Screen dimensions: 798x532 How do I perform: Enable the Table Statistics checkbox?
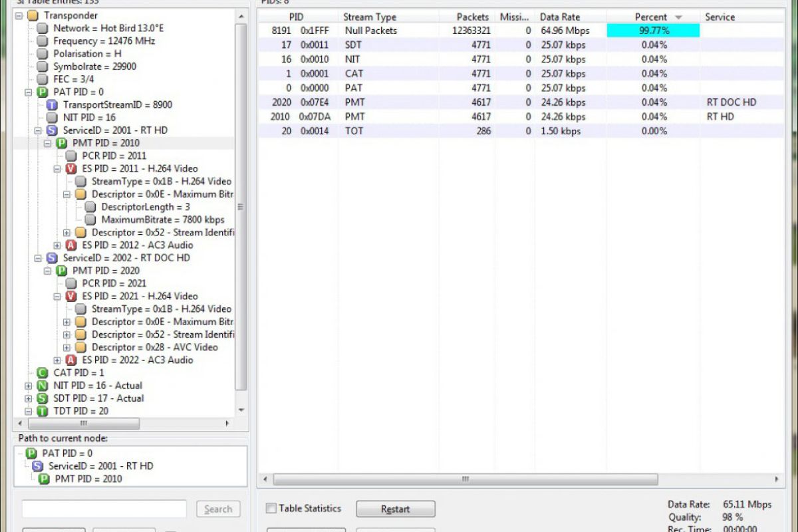271,509
